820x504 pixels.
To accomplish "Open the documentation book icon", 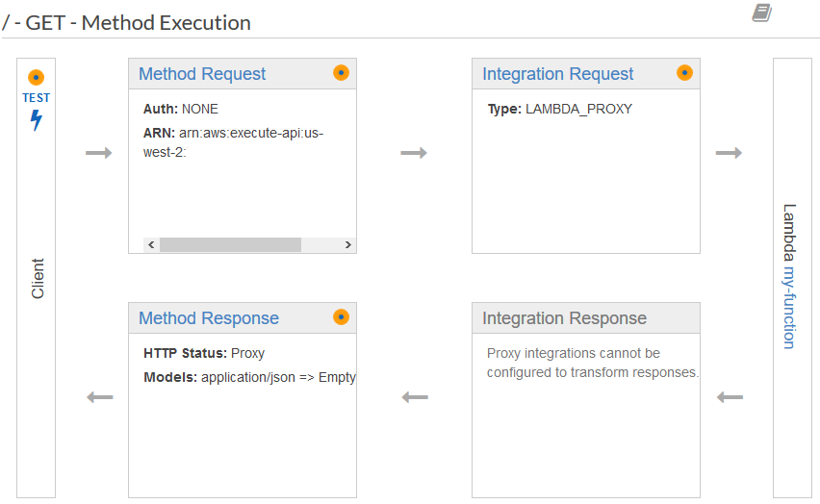I will coord(761,13).
